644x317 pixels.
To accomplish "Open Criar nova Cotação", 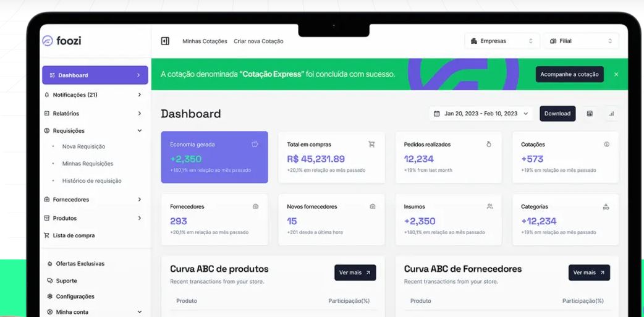I will [258, 41].
